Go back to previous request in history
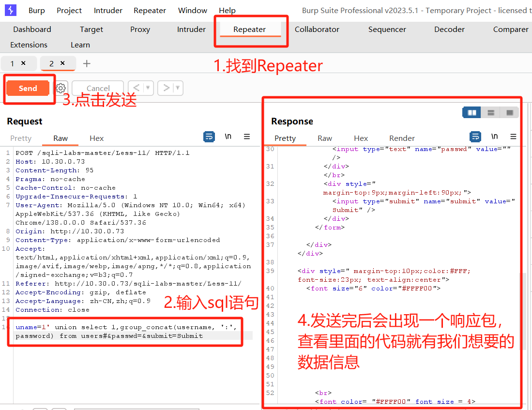This screenshot has width=532, height=410. (136, 88)
